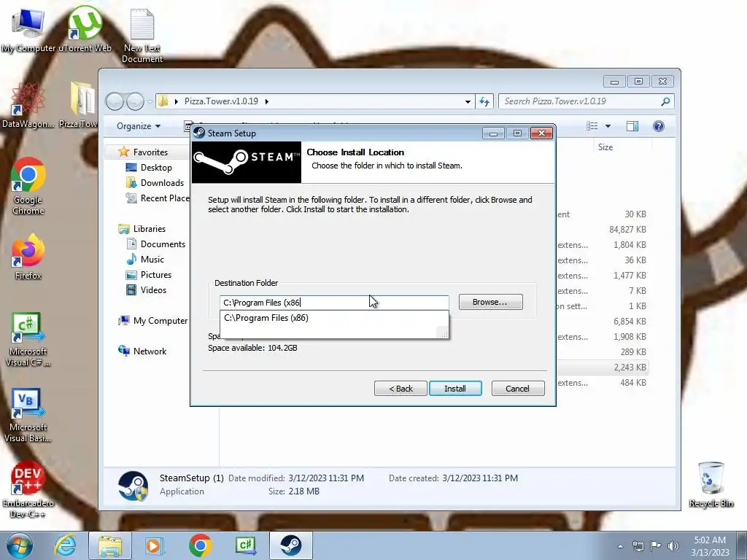Open Pizza.Tower folder on desktop
Screen dimensions: 747x560
tap(79, 105)
